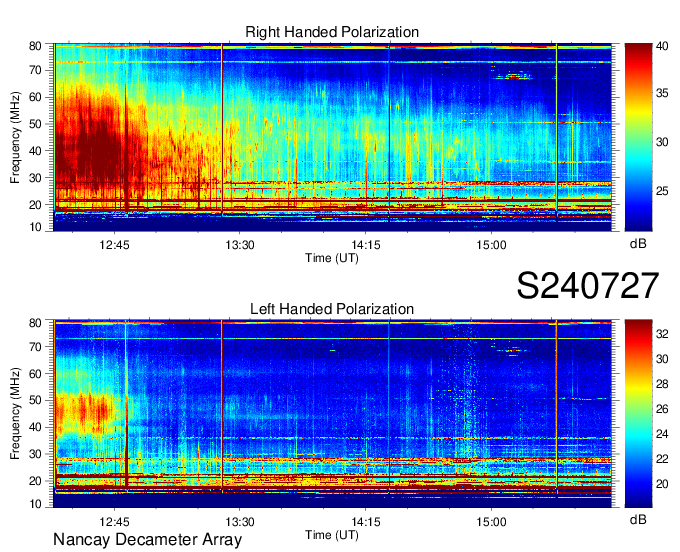This screenshot has width=680, height=552.
Task: Click the 70 frequency tick of Left Handed plot
Action: coord(35,347)
